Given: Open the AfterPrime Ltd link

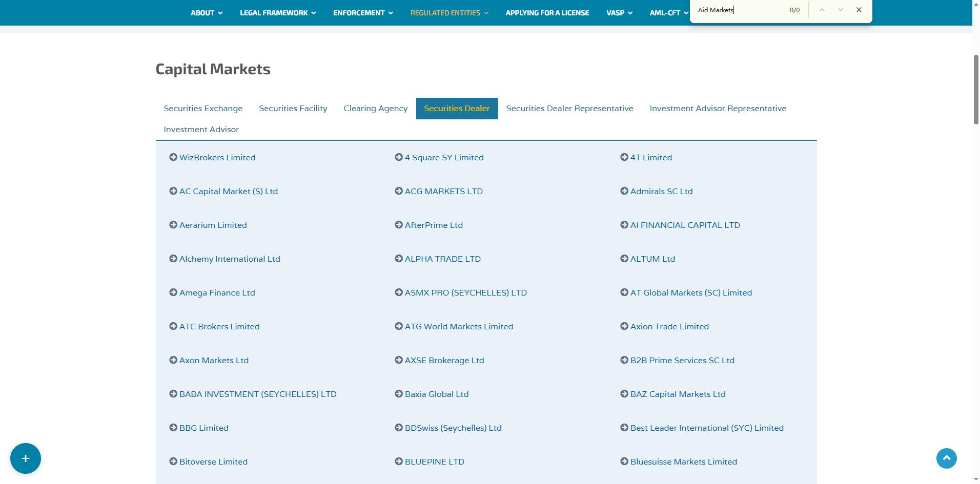Looking at the screenshot, I should [434, 225].
